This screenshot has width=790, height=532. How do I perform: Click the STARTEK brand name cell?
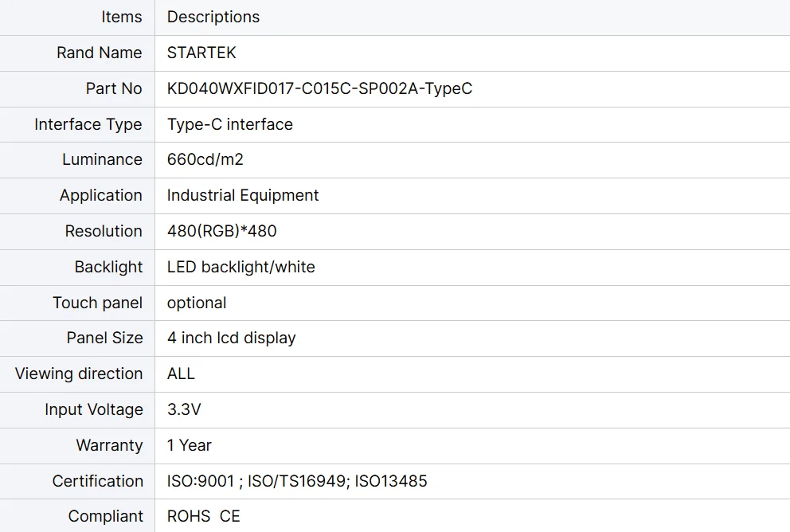(201, 53)
